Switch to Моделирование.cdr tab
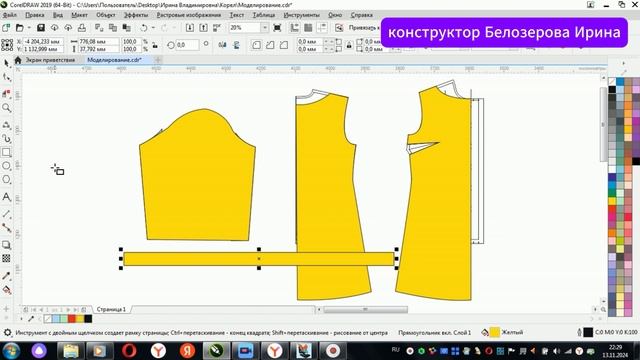This screenshot has height=360, width=640. [114, 60]
